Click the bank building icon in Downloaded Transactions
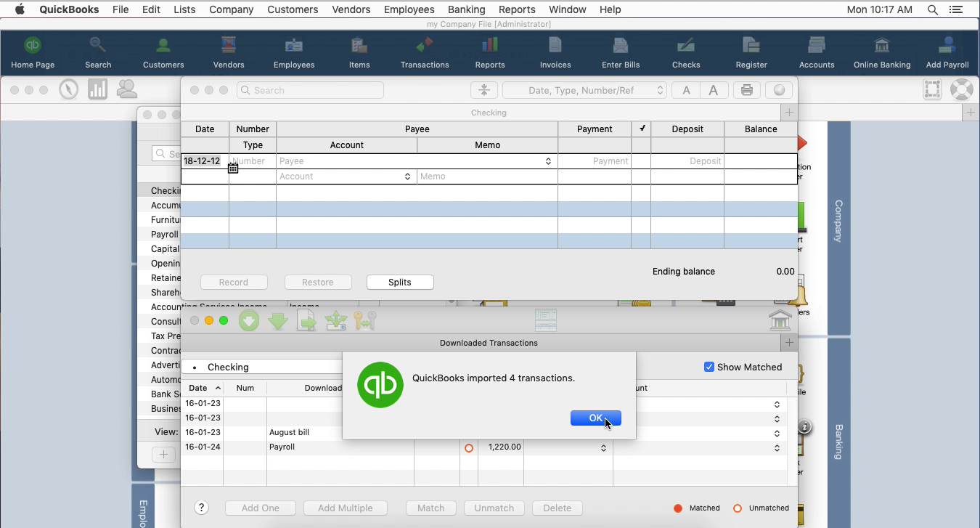The image size is (980, 528). pos(780,320)
